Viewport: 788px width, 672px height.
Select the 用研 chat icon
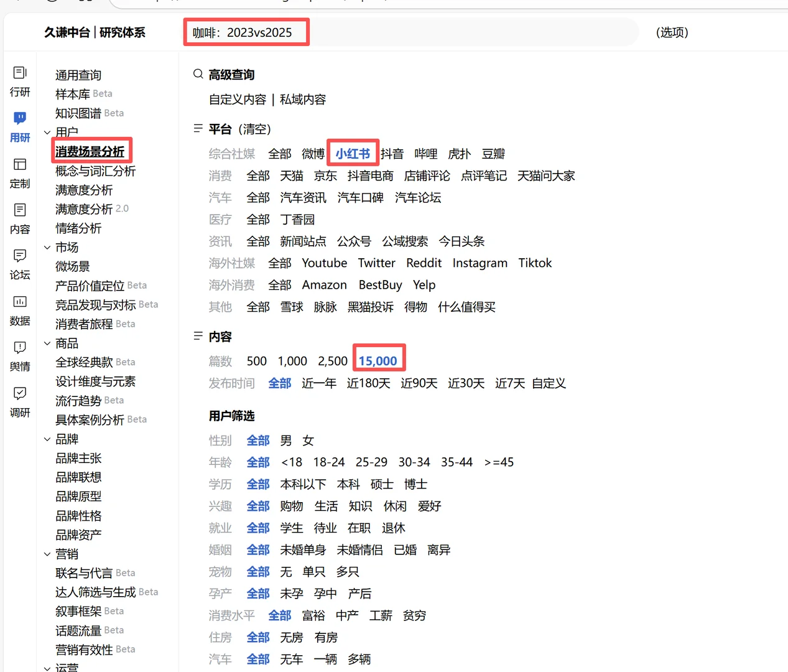pos(20,118)
